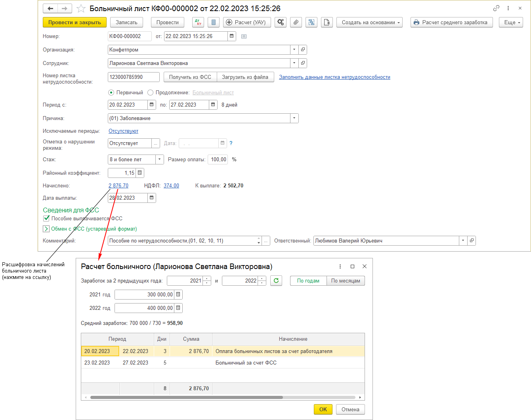Click the green refresh earnings icon
The width and height of the screenshot is (531, 420).
tap(276, 281)
